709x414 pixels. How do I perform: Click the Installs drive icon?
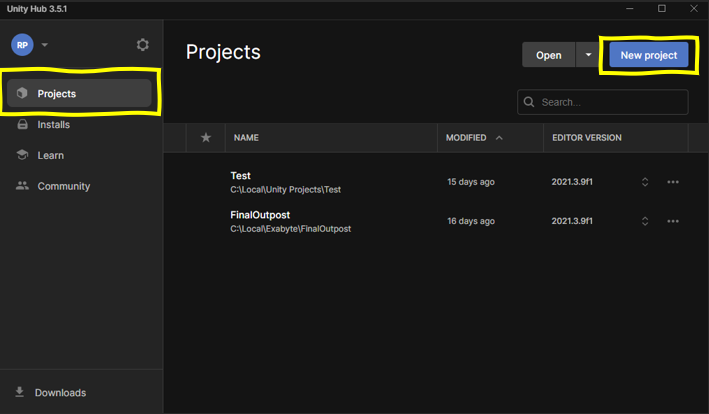[22, 124]
